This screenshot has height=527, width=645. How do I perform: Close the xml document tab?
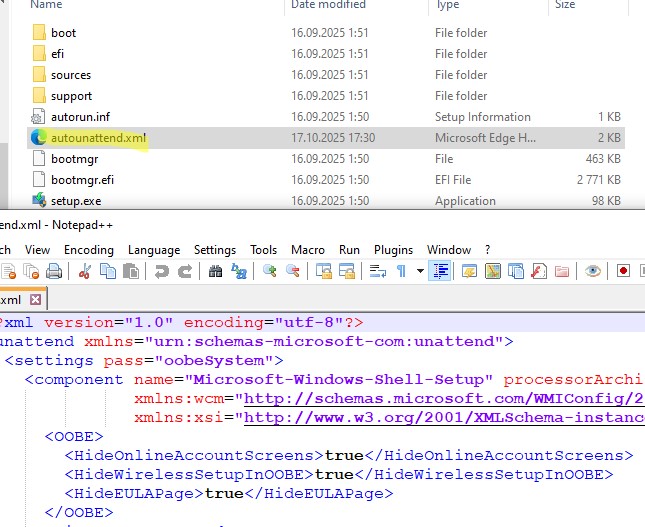(36, 300)
